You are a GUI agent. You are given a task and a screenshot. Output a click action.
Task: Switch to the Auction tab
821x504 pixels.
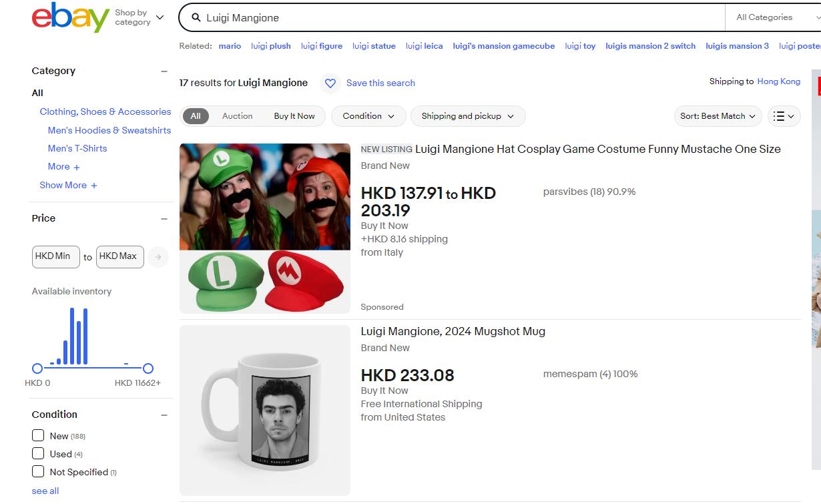(237, 116)
